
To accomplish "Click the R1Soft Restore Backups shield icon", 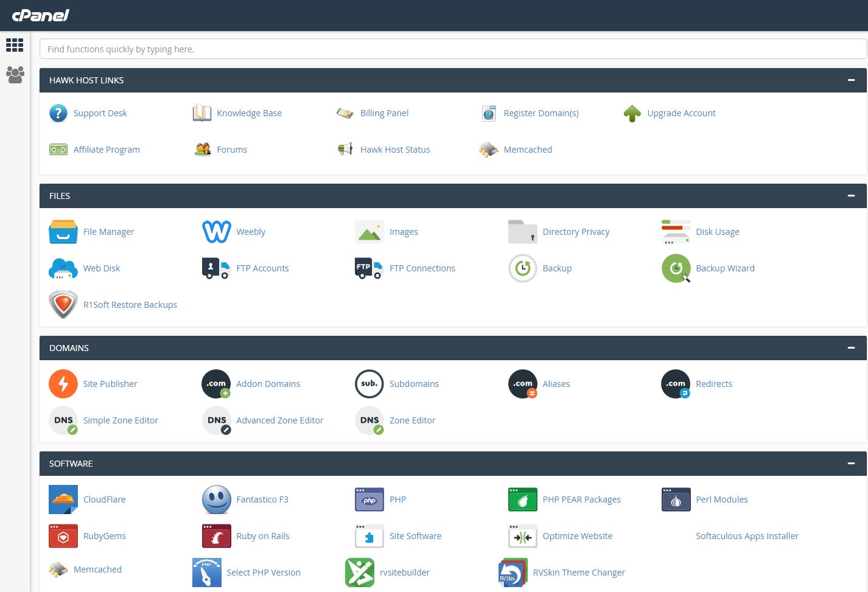I will tap(63, 305).
